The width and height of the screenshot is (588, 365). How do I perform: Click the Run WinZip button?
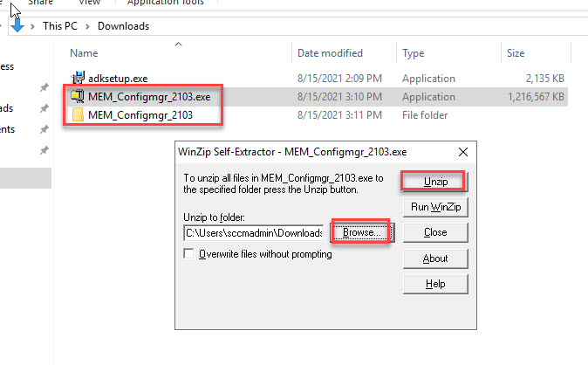[x=434, y=207]
